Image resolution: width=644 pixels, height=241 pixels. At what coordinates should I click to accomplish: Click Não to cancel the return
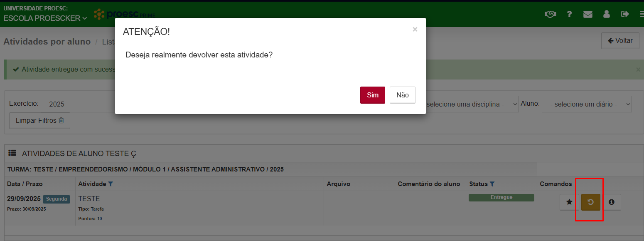tap(402, 95)
